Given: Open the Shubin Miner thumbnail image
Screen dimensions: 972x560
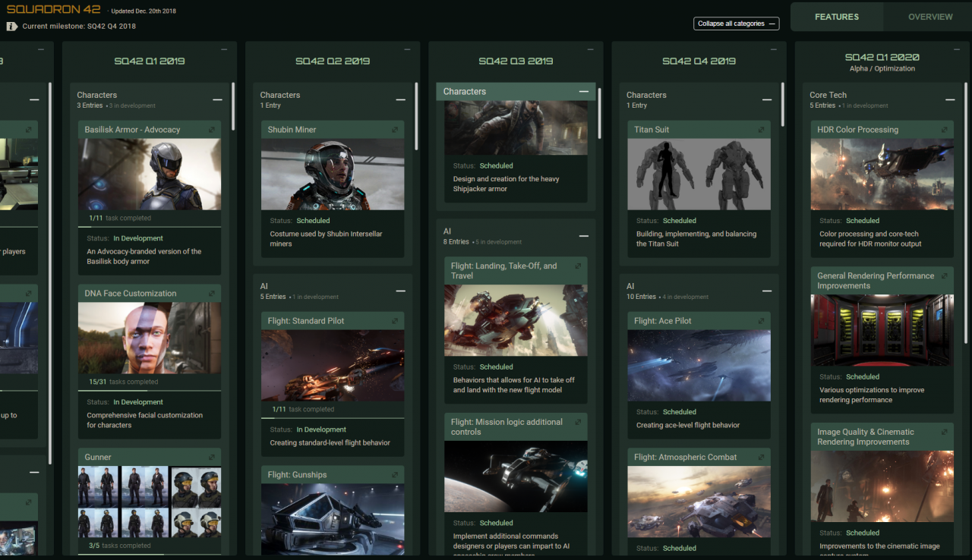Looking at the screenshot, I should click(x=333, y=174).
